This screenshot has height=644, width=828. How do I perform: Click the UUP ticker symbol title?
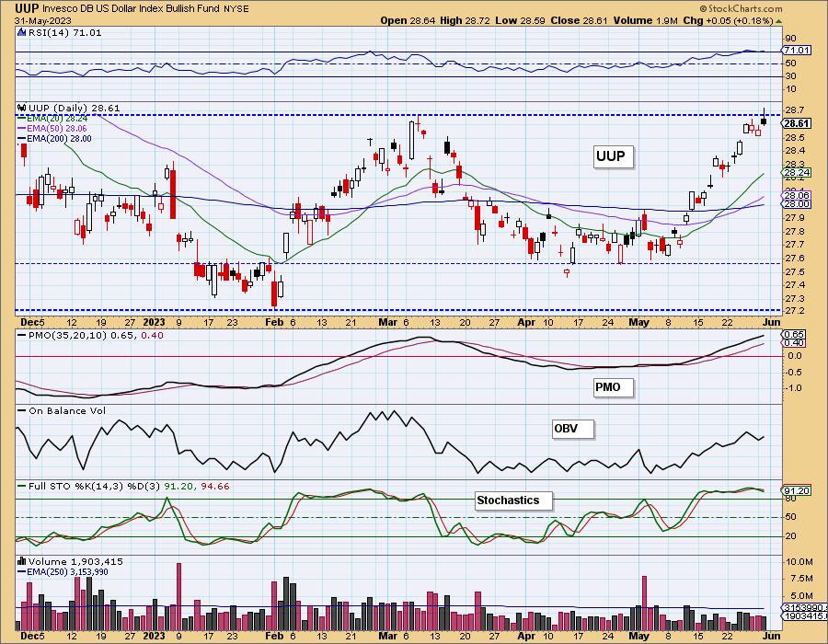point(28,8)
